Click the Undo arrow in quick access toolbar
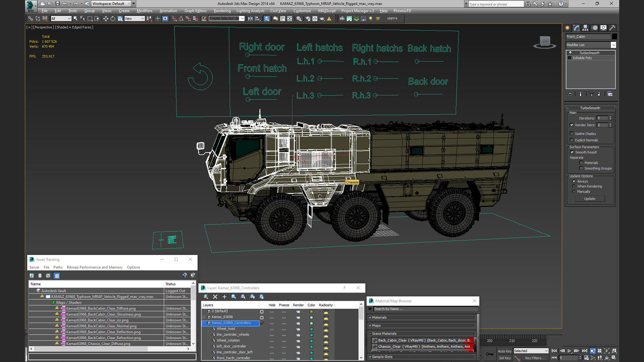Image resolution: width=644 pixels, height=362 pixels. tap(65, 4)
